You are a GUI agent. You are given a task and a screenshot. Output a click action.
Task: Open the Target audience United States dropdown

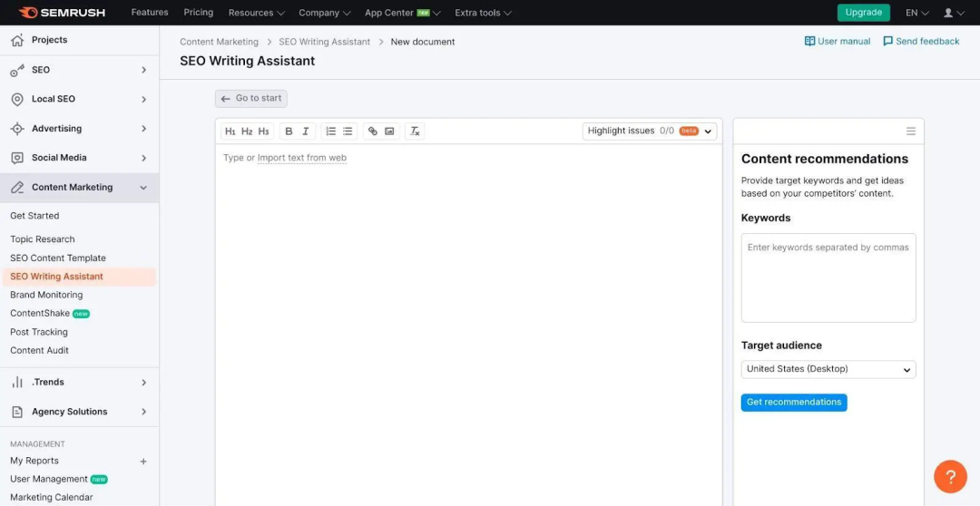pos(828,369)
